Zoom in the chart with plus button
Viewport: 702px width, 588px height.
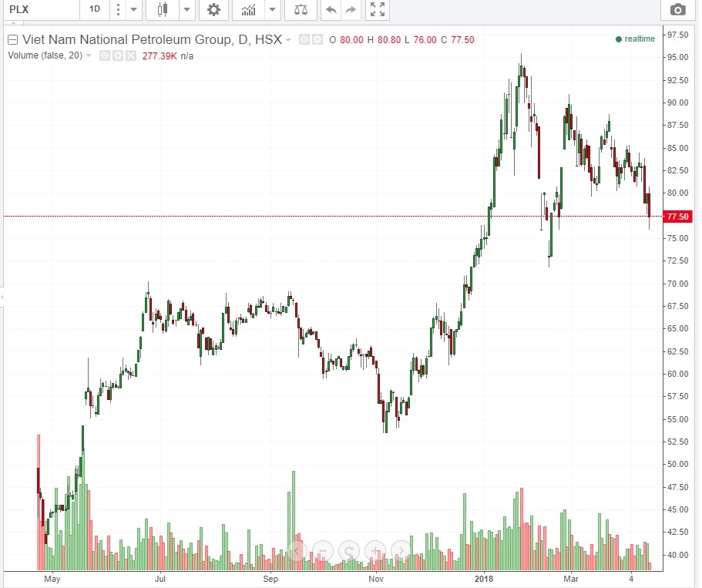[x=375, y=550]
